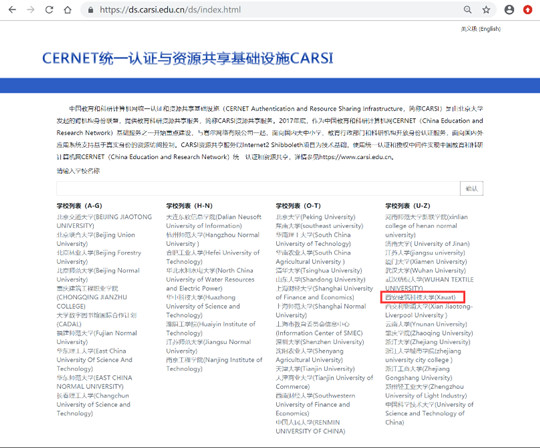Open the browser home page icon
The height and width of the screenshot is (448, 540).
tap(68, 10)
